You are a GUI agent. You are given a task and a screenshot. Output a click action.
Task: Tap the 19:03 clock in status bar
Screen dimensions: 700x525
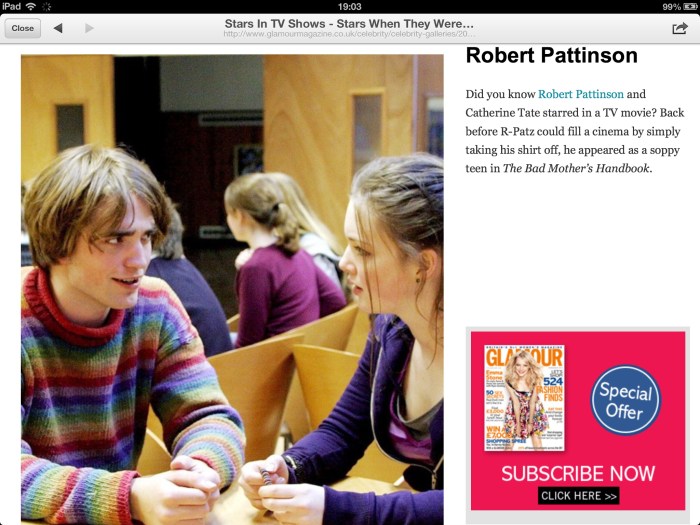[350, 7]
